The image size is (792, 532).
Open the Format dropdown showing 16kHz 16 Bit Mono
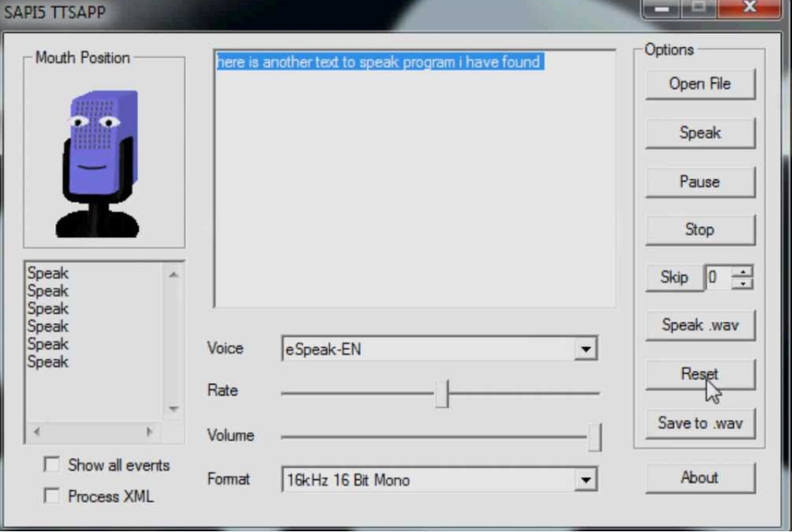click(x=586, y=480)
